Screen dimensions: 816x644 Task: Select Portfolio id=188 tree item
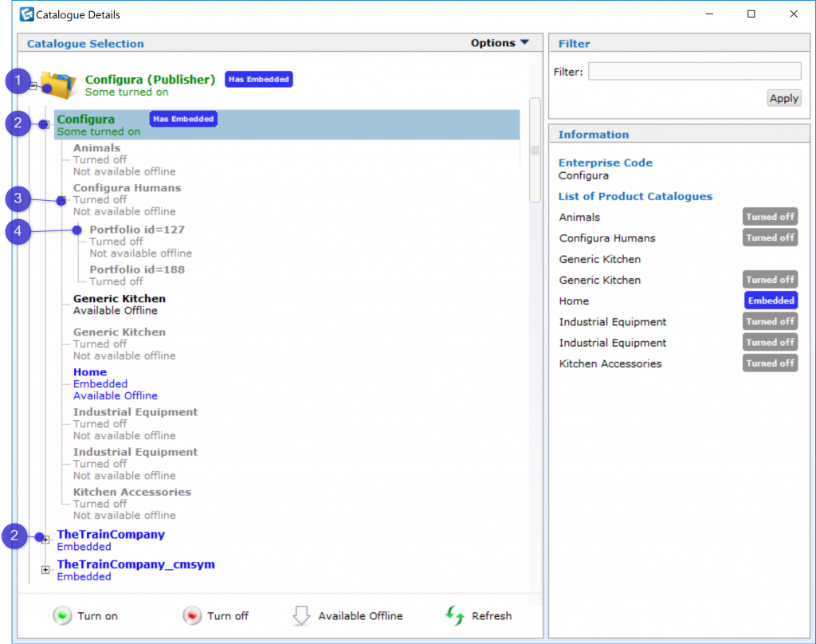pos(137,275)
